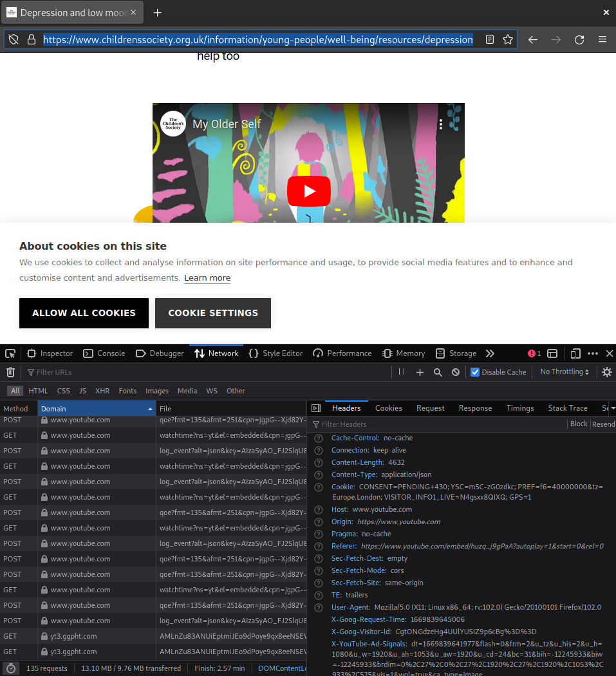Filter requests by CSS
This screenshot has height=676, width=616.
click(63, 391)
